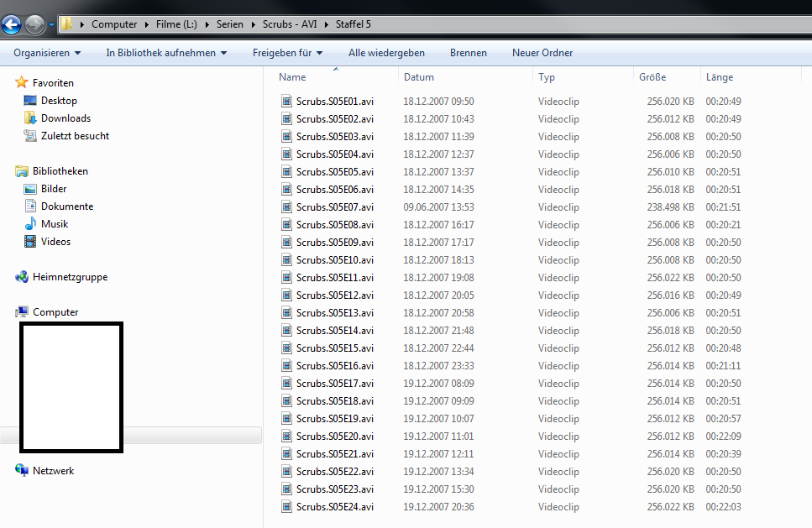Click video icon of Scrubs.S05E12.avi

coord(286,295)
